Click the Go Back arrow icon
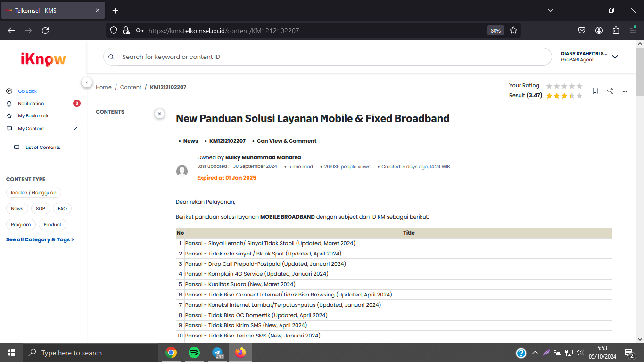This screenshot has height=362, width=644. pos(9,91)
